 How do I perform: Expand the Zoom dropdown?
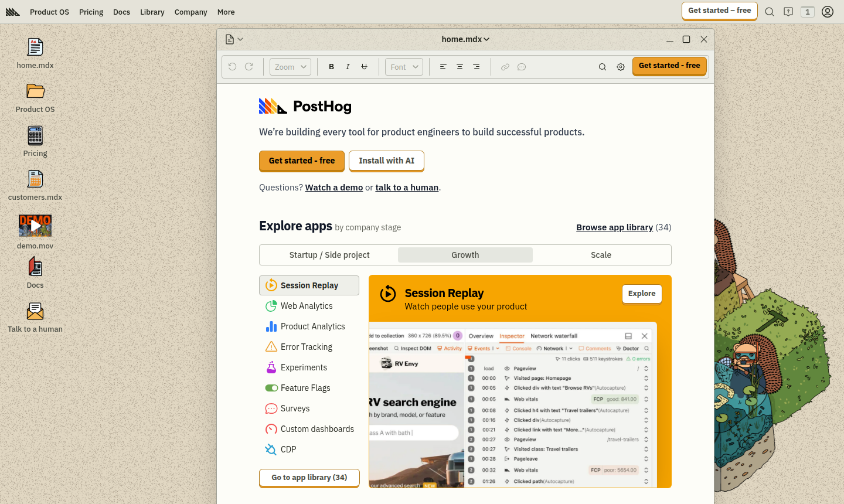pyautogui.click(x=290, y=67)
